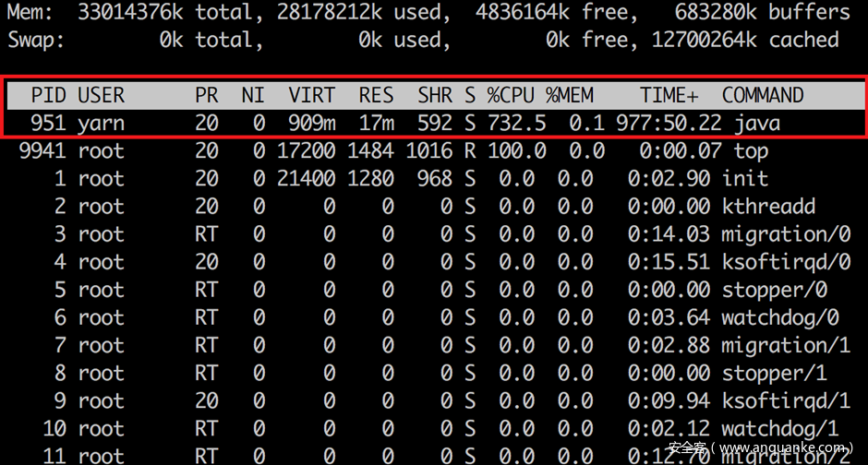
Task: Click the watchdog/0 process name
Action: [779, 317]
